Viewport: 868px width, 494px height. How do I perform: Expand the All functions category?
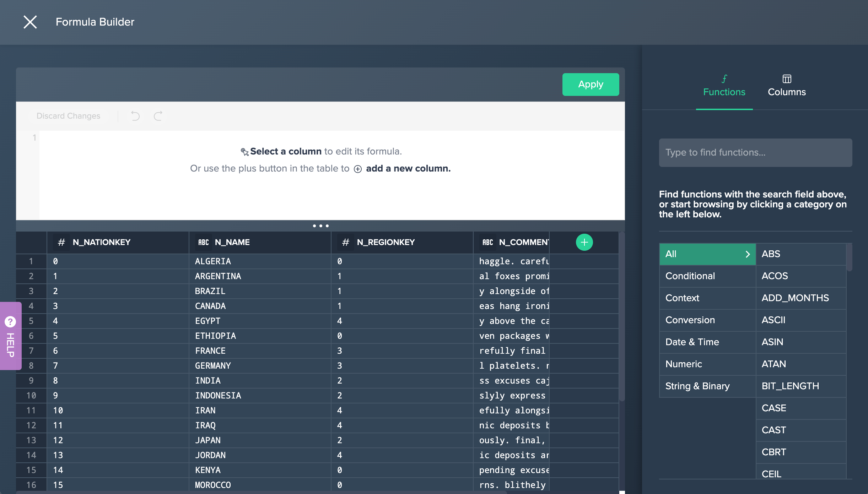point(707,254)
